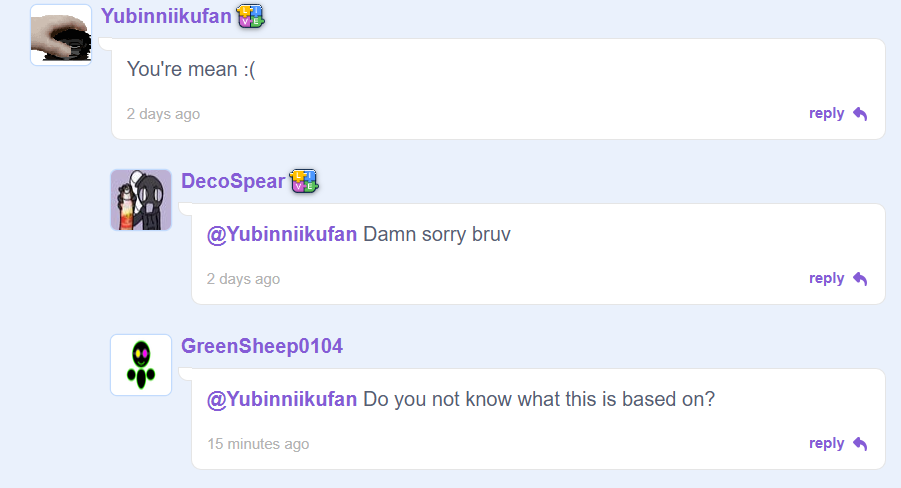Click the "15 minutes ago" timestamp
Screen dimensions: 901x488
pyautogui.click(x=258, y=444)
